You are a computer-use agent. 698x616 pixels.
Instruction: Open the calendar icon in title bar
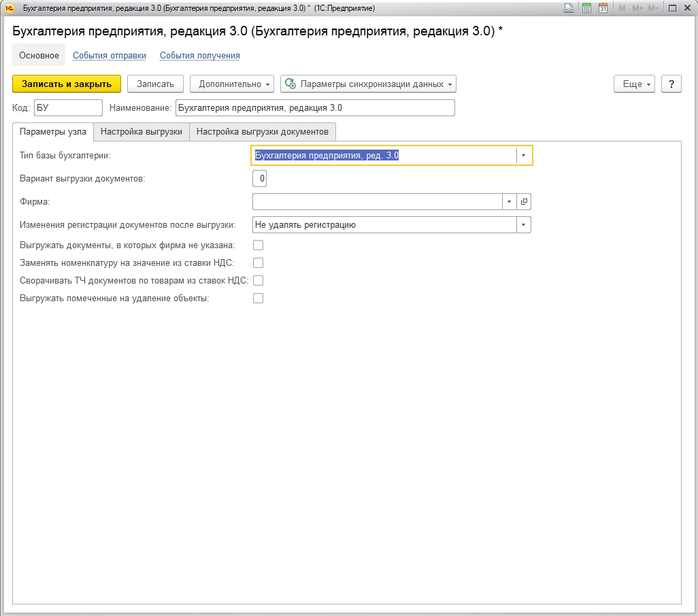[603, 8]
